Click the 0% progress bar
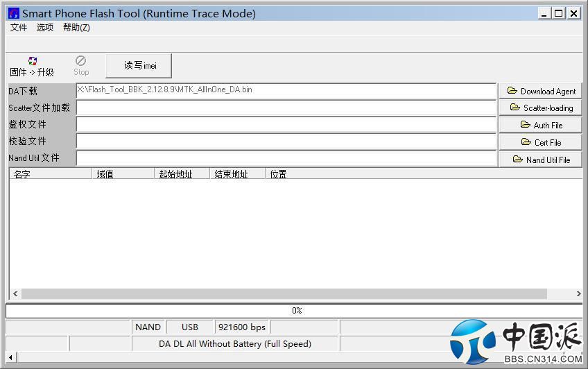 coord(295,311)
